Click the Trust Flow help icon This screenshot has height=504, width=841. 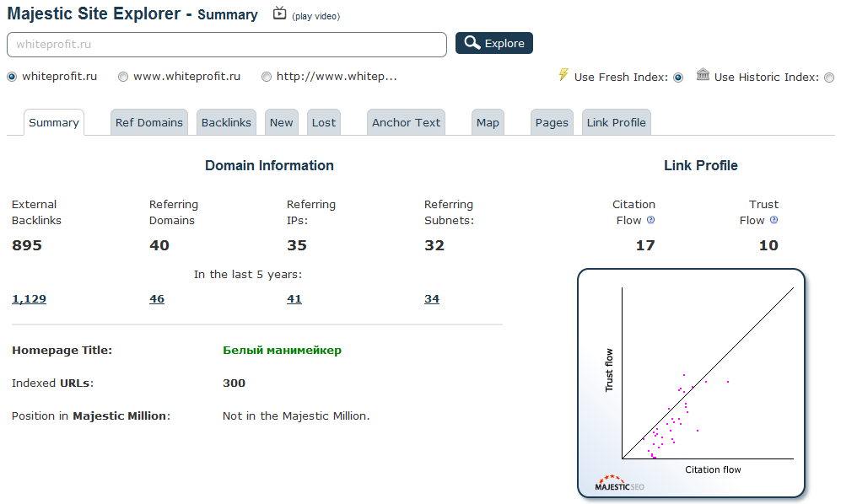coord(774,220)
